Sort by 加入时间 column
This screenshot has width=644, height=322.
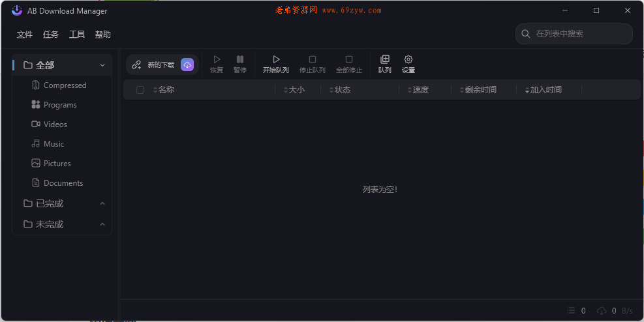point(544,90)
